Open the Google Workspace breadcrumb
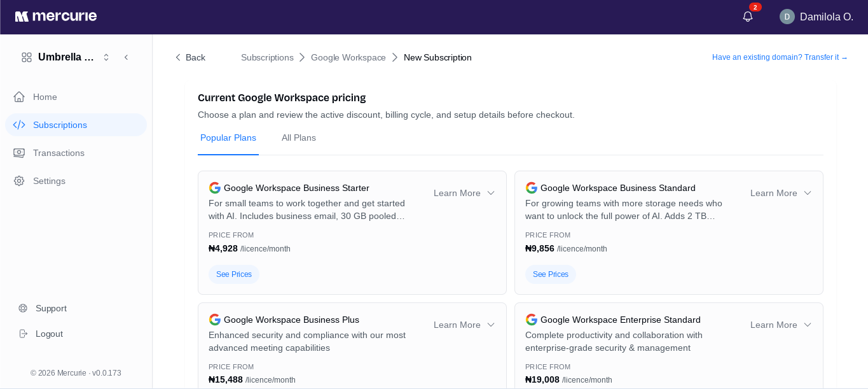 tap(348, 57)
